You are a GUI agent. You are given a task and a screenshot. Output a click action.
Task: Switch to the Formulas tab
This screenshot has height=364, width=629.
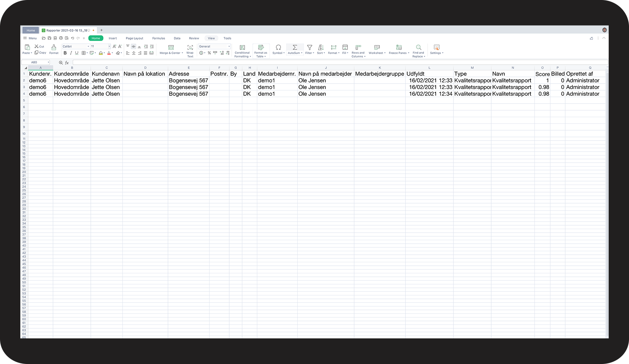[158, 38]
